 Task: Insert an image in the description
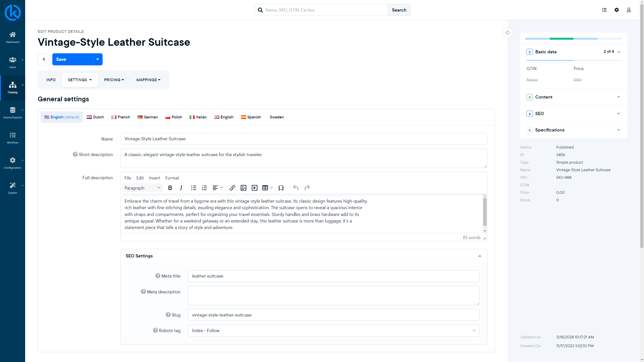coord(244,188)
